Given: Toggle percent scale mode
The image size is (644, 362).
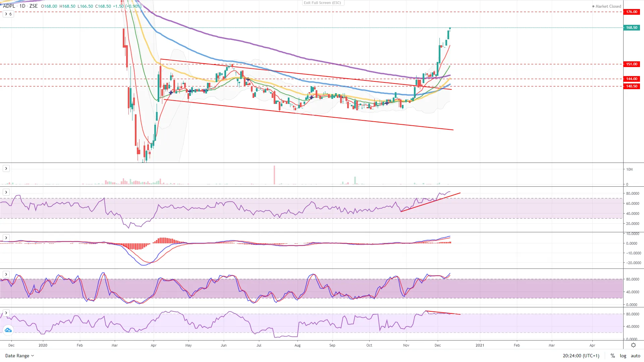Looking at the screenshot, I should 612,356.
